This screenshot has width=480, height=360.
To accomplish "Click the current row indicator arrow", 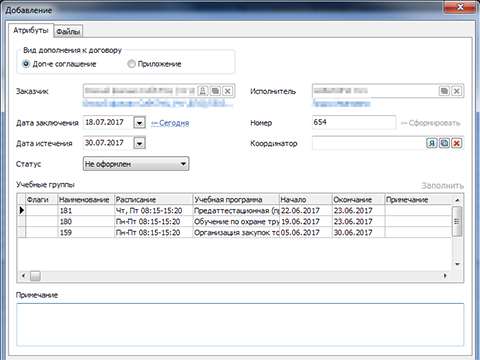I will (22, 210).
